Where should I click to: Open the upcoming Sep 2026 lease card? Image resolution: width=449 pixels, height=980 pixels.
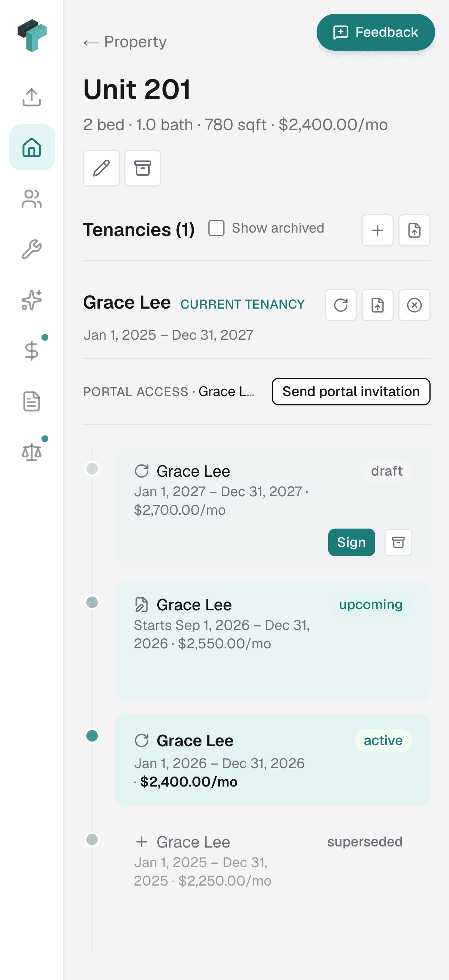pyautogui.click(x=273, y=641)
